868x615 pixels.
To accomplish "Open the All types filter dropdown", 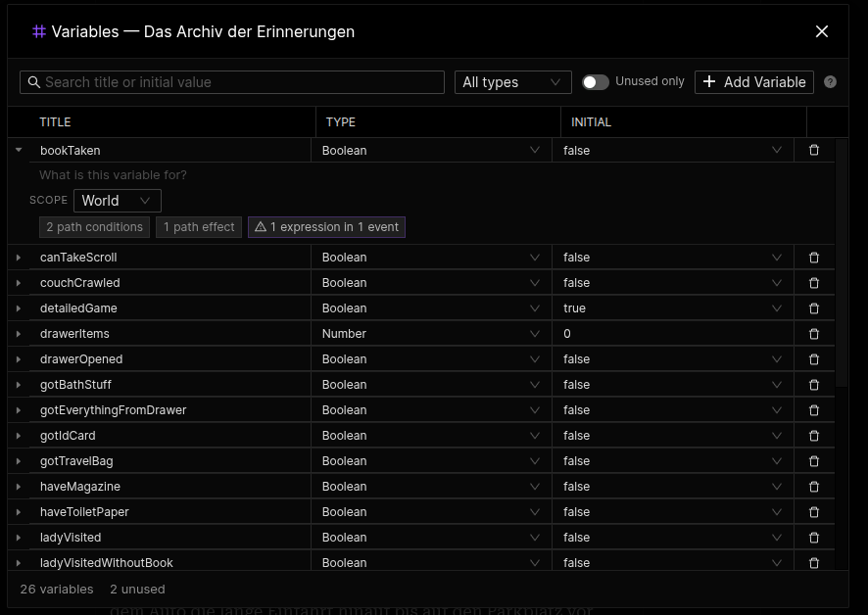I will [x=512, y=82].
